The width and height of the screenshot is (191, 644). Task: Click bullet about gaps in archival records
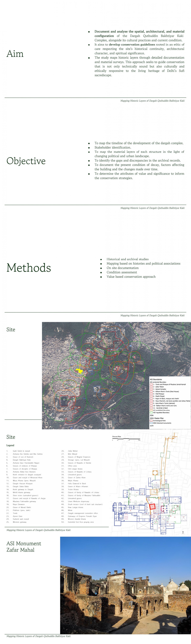137,161
